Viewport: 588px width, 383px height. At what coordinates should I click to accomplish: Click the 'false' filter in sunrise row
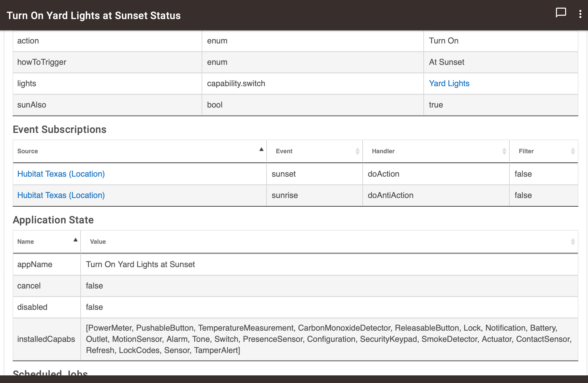[544, 195]
